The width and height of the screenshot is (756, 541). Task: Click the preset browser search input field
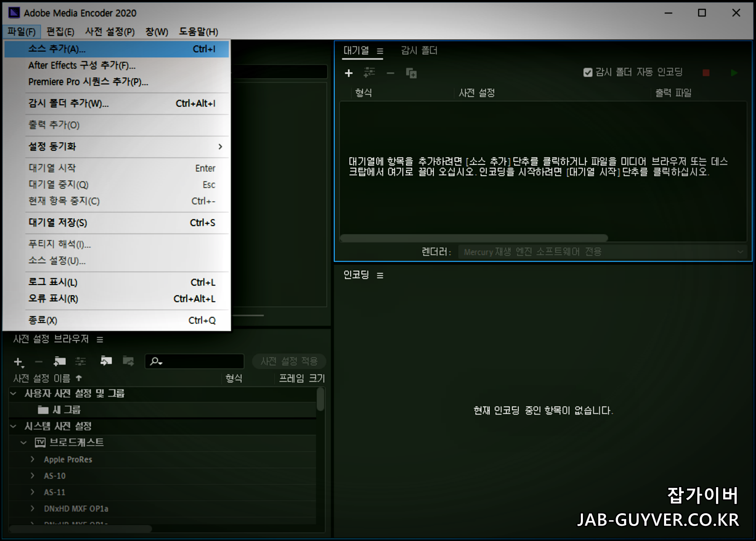194,361
